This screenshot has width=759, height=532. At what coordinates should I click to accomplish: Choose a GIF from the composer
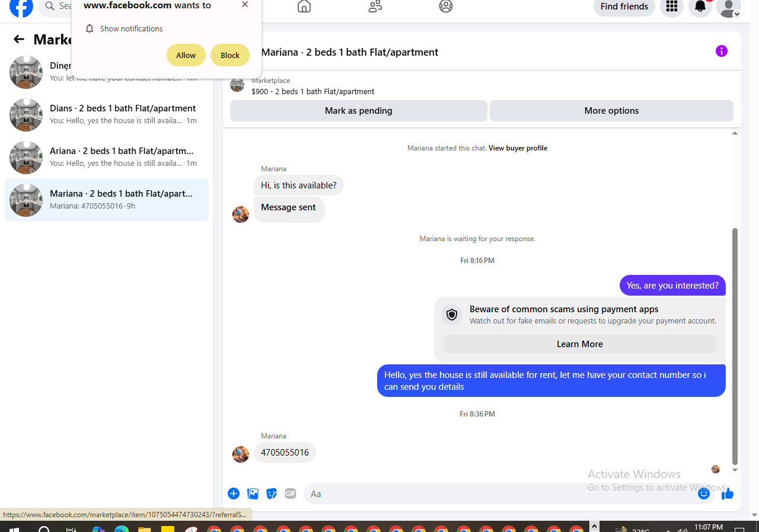point(290,493)
